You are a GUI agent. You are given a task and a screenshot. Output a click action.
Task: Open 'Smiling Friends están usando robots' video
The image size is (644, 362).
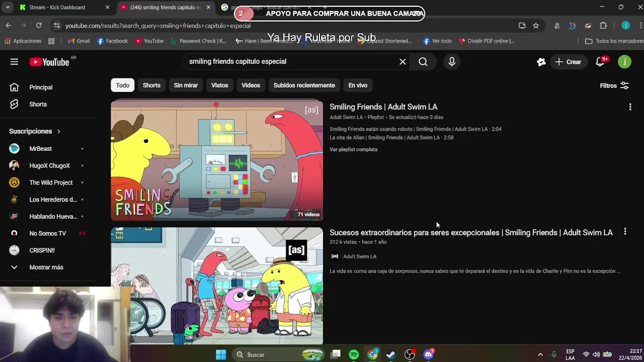[416, 129]
